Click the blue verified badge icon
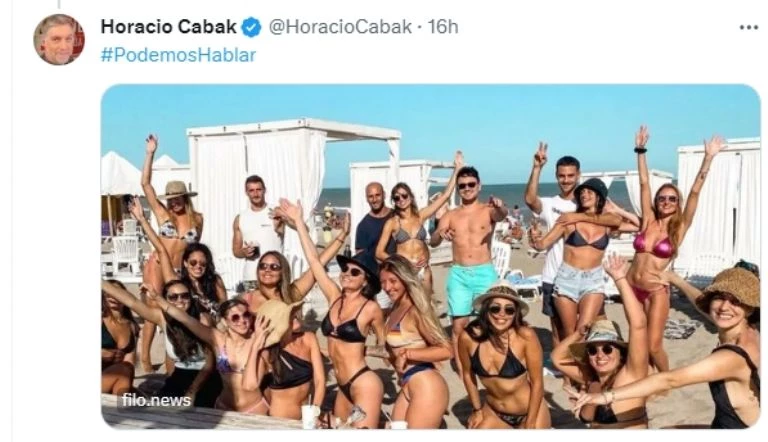 (x=252, y=27)
